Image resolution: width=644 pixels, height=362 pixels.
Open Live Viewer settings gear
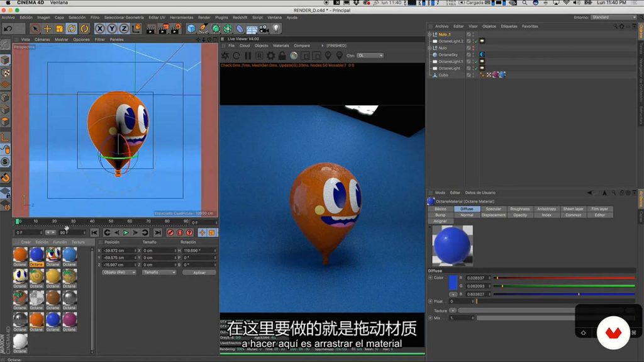click(270, 55)
